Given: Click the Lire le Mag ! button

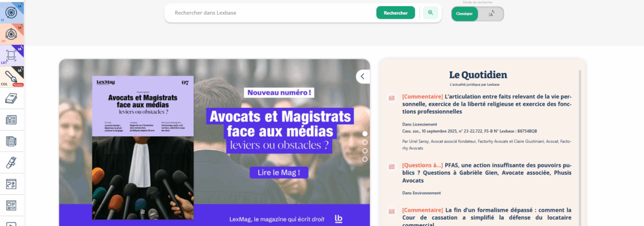Looking at the screenshot, I should tap(279, 172).
